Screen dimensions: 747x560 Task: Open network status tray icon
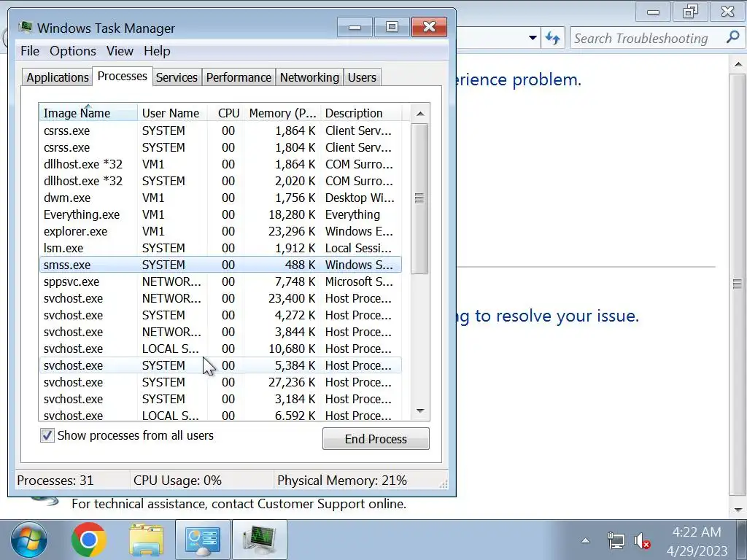[616, 540]
